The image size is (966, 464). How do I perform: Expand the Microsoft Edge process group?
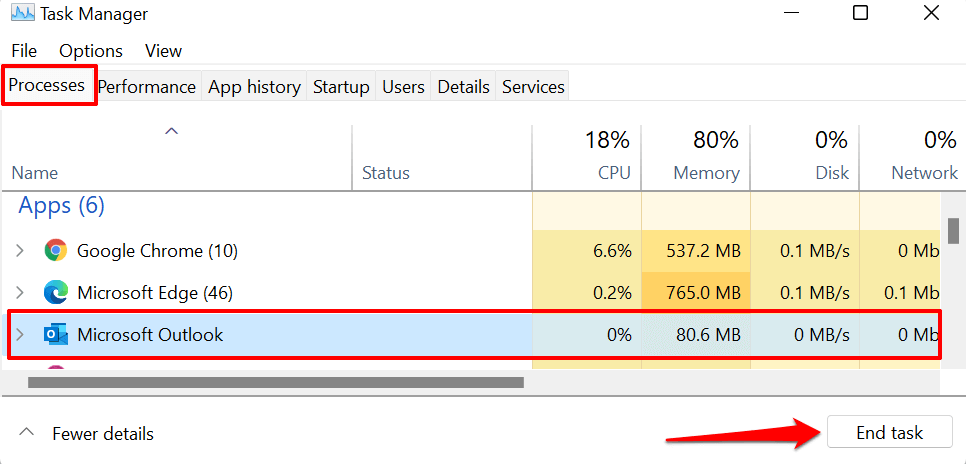(x=20, y=293)
